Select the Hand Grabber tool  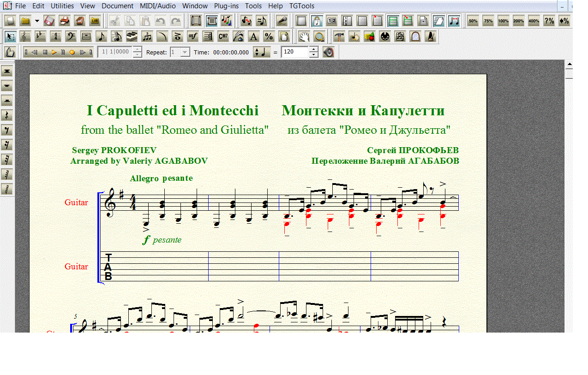coord(304,36)
